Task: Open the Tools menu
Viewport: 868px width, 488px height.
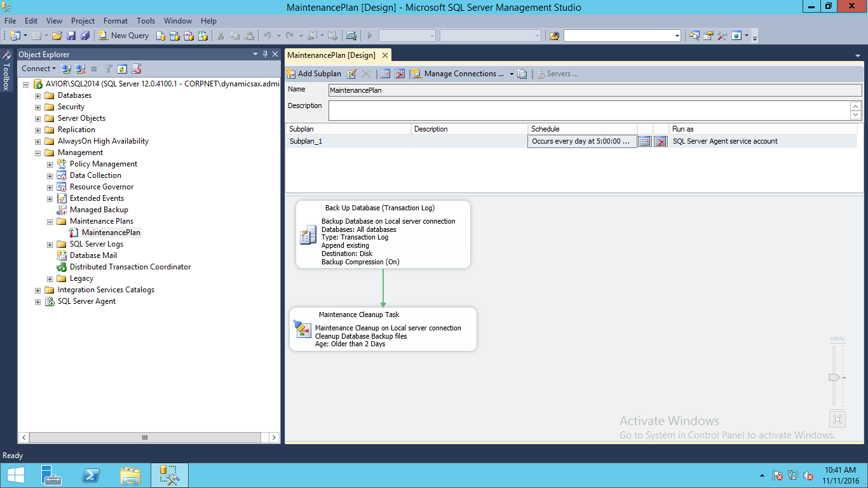Action: click(146, 21)
